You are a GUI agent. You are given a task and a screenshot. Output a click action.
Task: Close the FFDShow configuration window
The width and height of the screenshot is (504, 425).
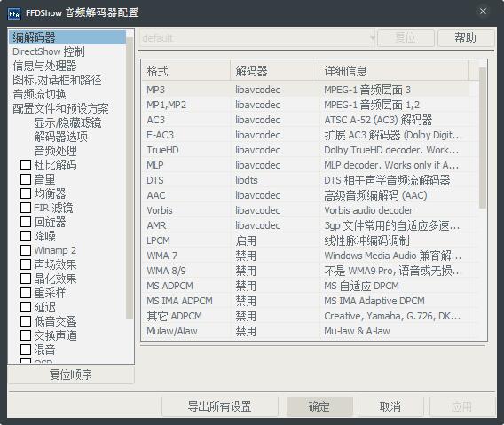483,12
